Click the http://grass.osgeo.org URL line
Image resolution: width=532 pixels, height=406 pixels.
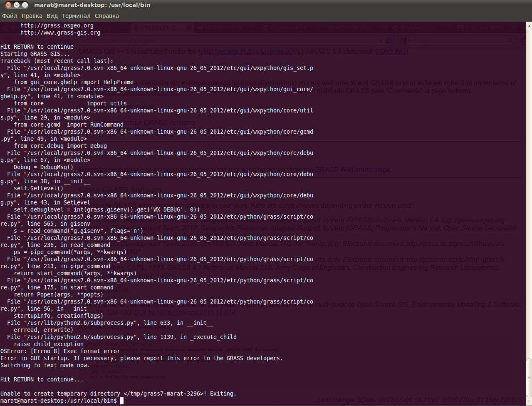(x=57, y=25)
